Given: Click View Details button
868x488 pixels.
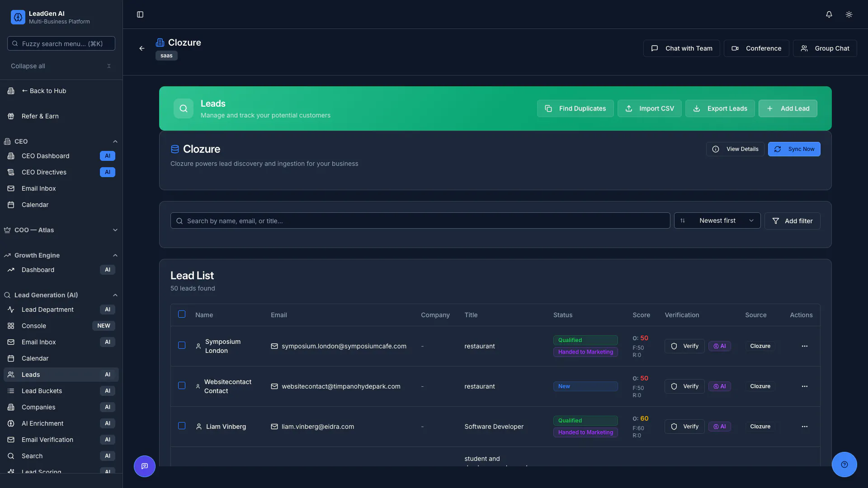Looking at the screenshot, I should pos(735,149).
